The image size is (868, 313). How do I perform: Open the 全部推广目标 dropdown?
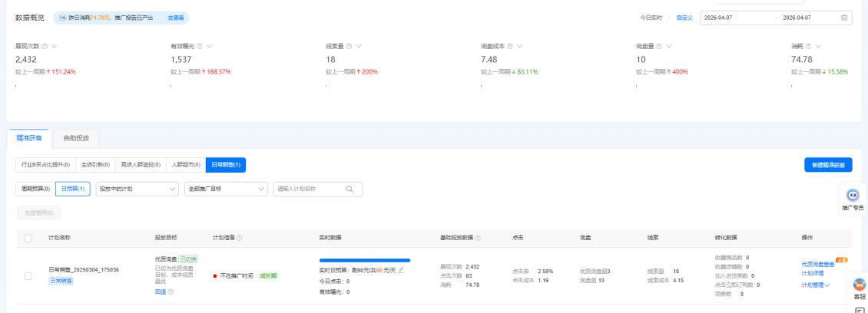pyautogui.click(x=226, y=188)
